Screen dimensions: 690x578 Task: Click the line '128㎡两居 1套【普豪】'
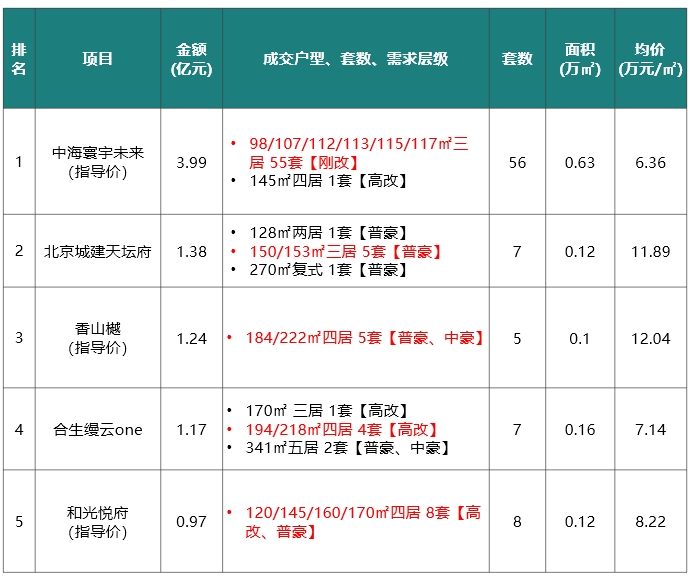point(330,232)
